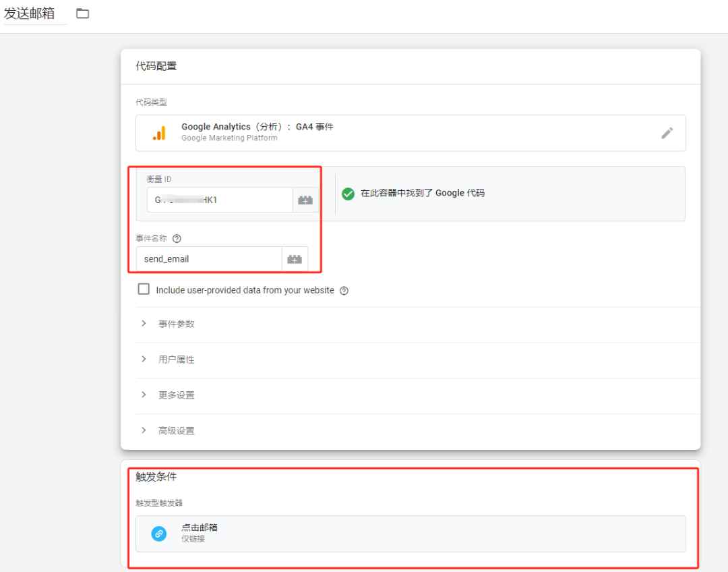Edit tag type with the pencil icon
The height and width of the screenshot is (572, 728).
(x=667, y=134)
